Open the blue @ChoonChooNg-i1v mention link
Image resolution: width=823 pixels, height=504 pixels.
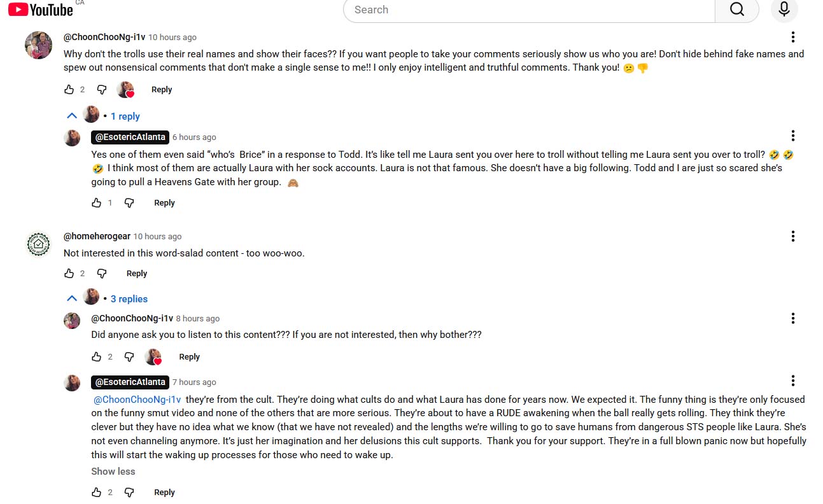pyautogui.click(x=137, y=400)
